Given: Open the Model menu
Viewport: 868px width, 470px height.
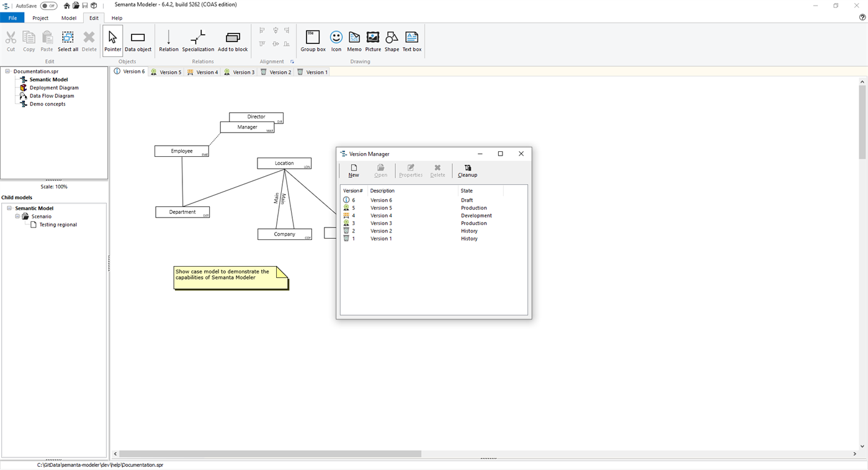Looking at the screenshot, I should coord(68,18).
